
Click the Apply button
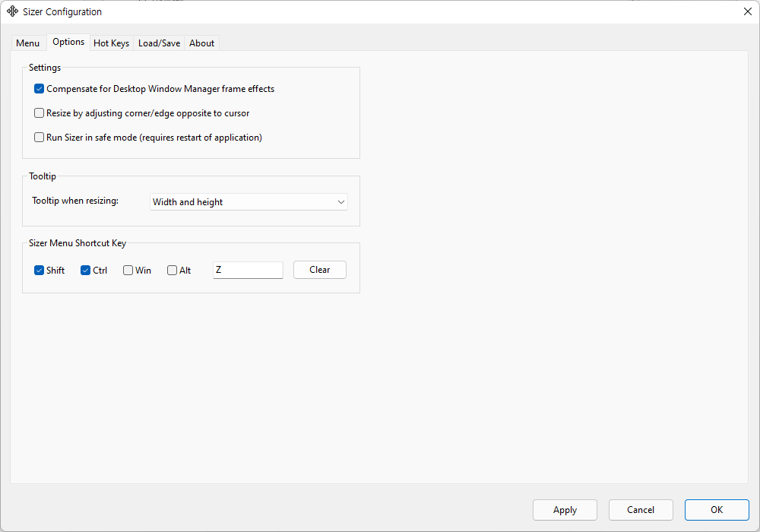(x=565, y=510)
